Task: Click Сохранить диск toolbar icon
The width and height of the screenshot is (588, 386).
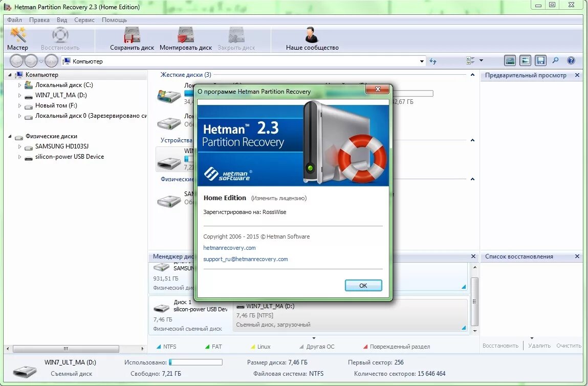Action: (132, 35)
